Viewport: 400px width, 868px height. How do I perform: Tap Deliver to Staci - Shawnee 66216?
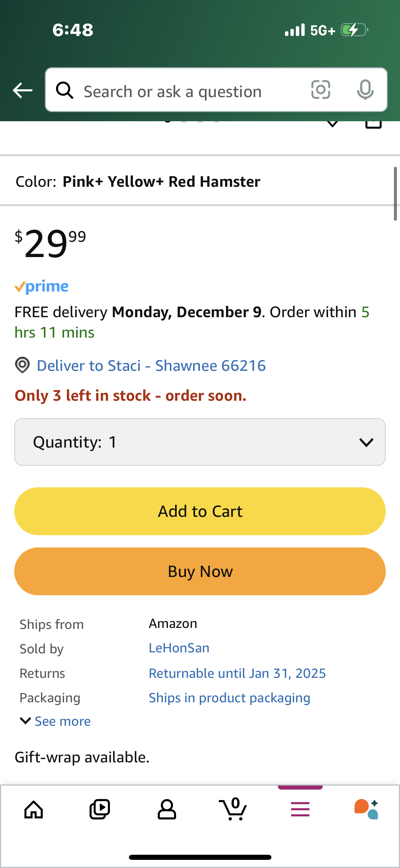pos(151,366)
